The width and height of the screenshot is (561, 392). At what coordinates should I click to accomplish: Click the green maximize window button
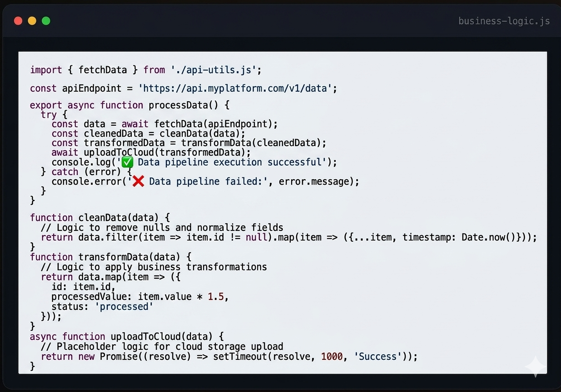tap(46, 21)
